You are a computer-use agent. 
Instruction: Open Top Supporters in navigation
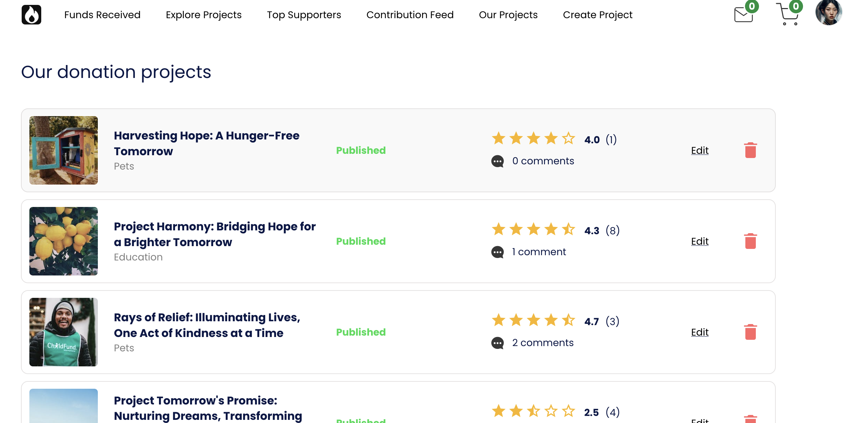[304, 15]
